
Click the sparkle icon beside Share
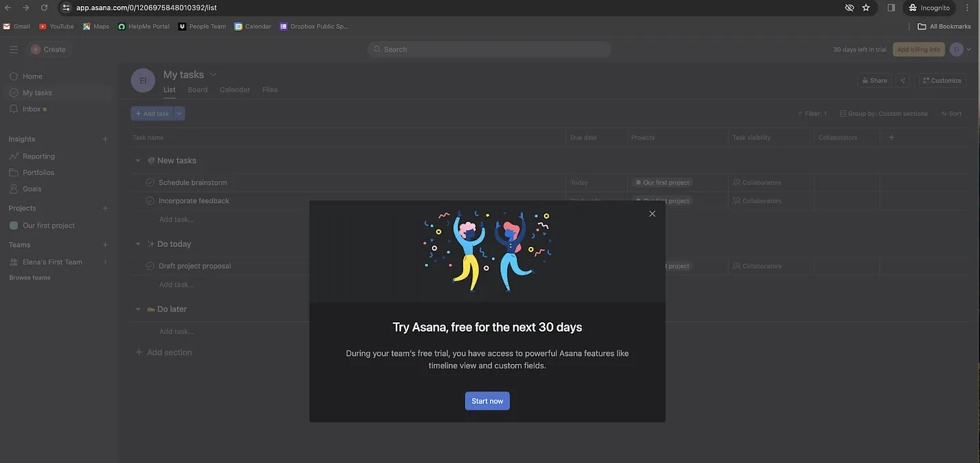903,81
